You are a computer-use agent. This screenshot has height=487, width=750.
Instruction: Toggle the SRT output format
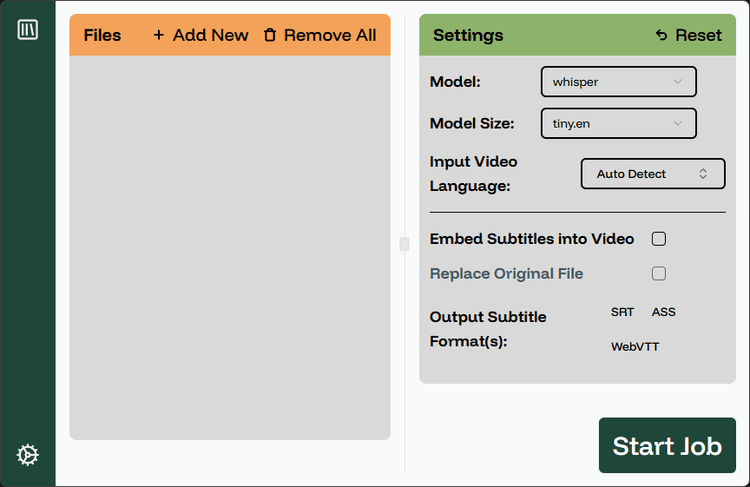[622, 312]
